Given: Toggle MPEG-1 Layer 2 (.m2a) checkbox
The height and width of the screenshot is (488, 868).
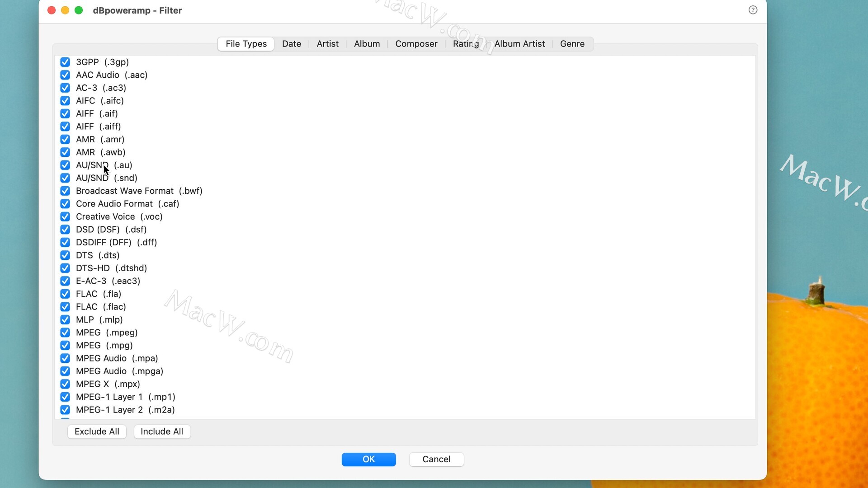Looking at the screenshot, I should point(65,410).
